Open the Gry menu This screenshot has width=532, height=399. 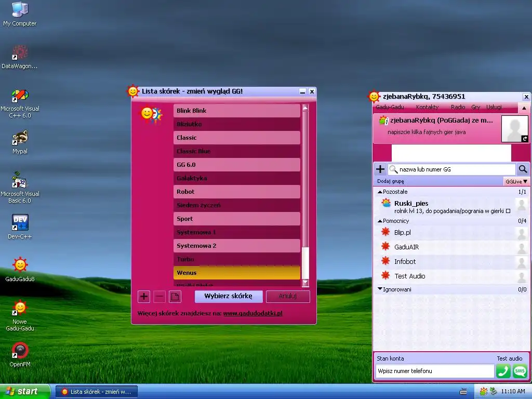click(x=476, y=107)
